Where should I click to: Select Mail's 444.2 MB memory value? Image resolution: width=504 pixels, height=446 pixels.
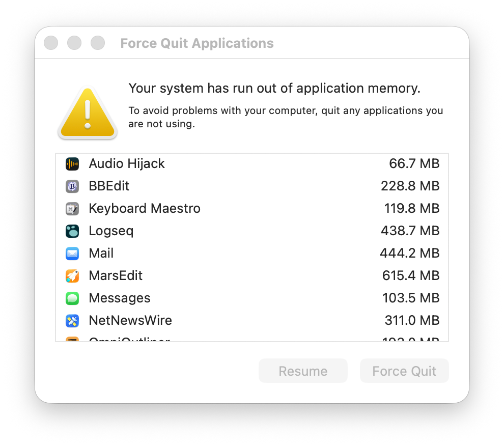409,254
